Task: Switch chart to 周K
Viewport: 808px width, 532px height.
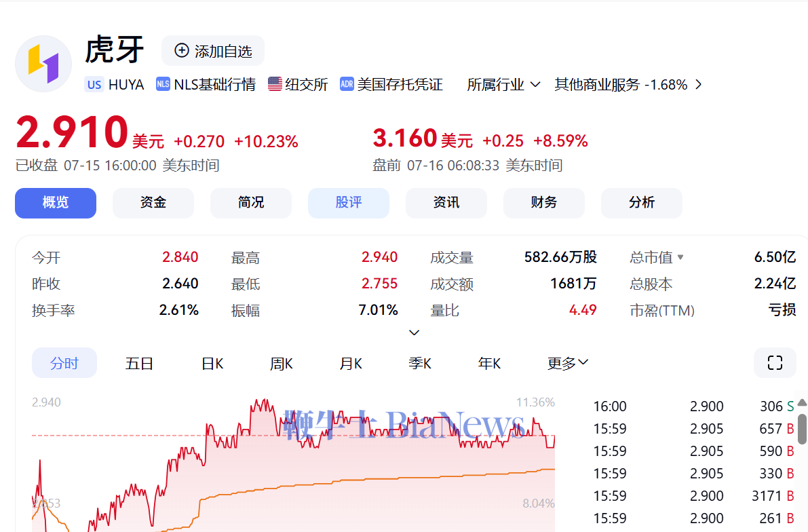Action: coord(282,364)
